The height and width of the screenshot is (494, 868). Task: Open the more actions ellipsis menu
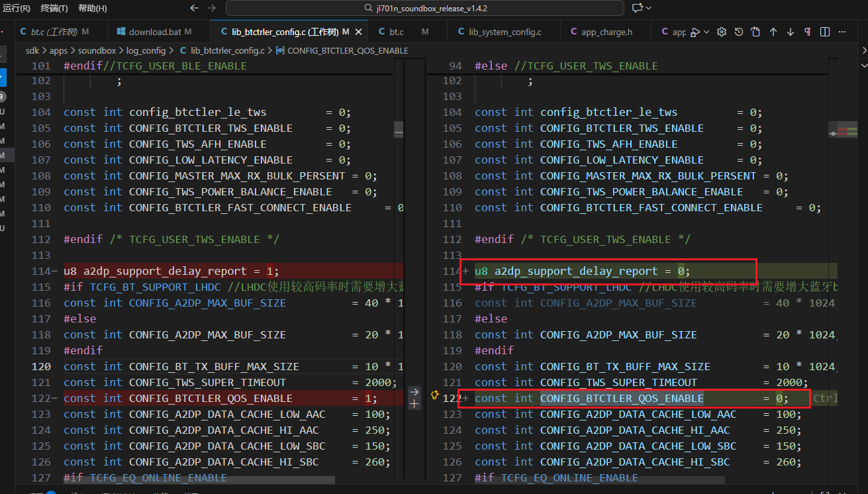(842, 32)
